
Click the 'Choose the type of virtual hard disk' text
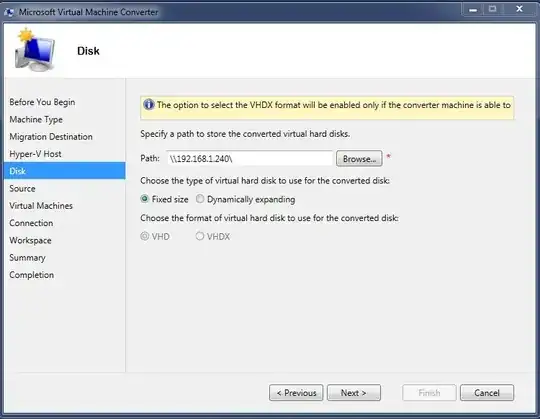(265, 181)
